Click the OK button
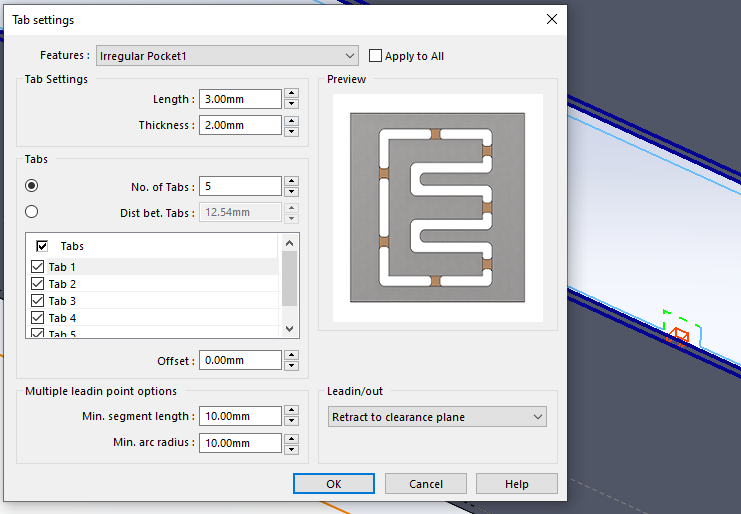The image size is (741, 514). coord(334,484)
